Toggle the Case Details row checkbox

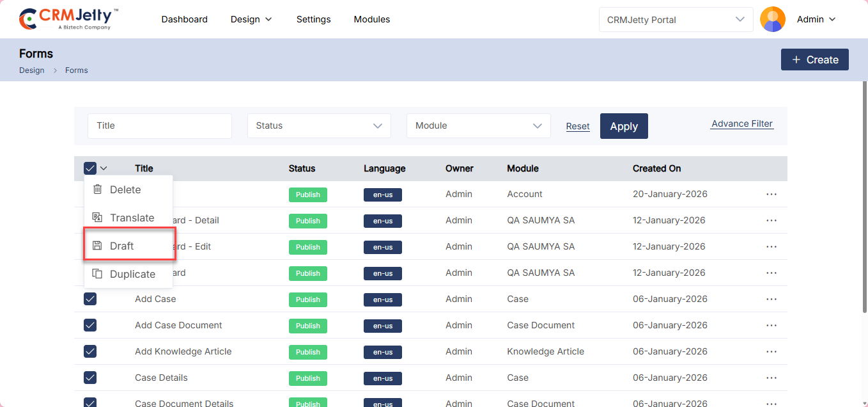coord(90,378)
